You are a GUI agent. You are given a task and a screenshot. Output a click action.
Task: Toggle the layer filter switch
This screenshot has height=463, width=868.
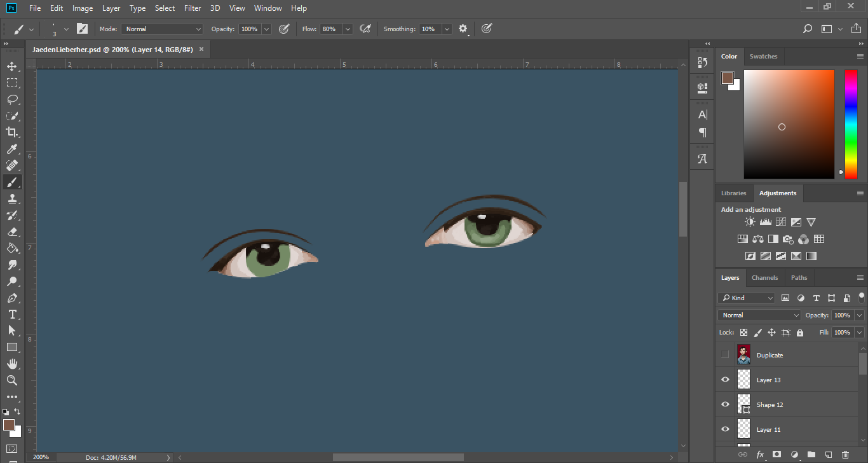(x=862, y=296)
